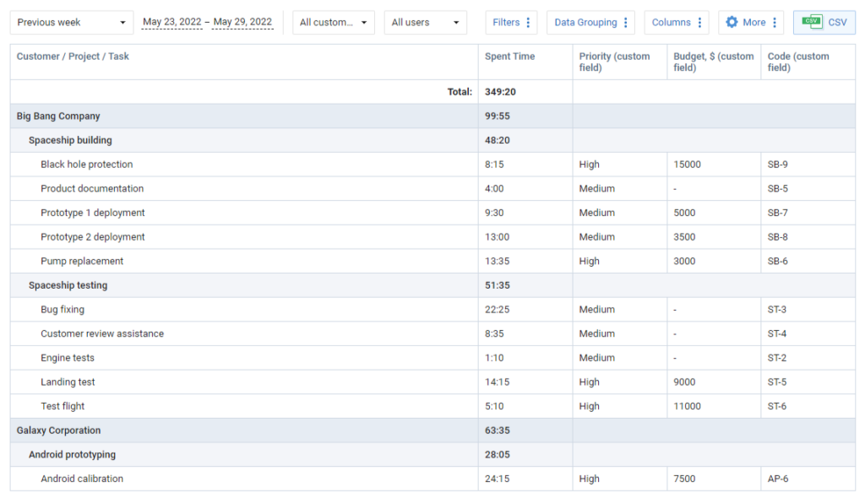This screenshot has width=865, height=504.
Task: Click the gear icon on the More button
Action: (x=733, y=22)
